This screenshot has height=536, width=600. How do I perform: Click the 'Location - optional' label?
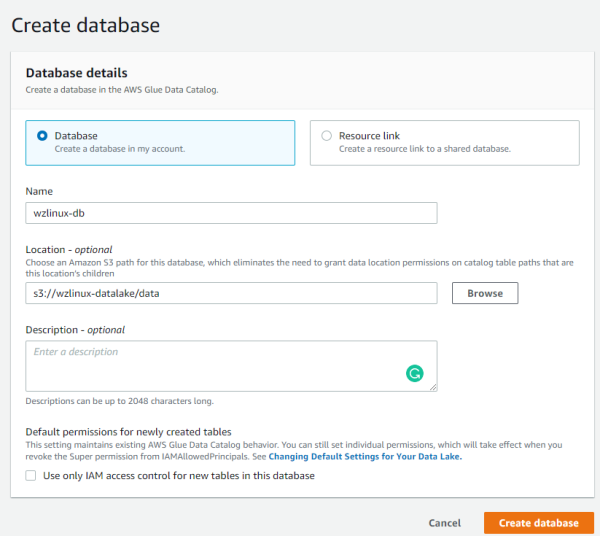69,249
